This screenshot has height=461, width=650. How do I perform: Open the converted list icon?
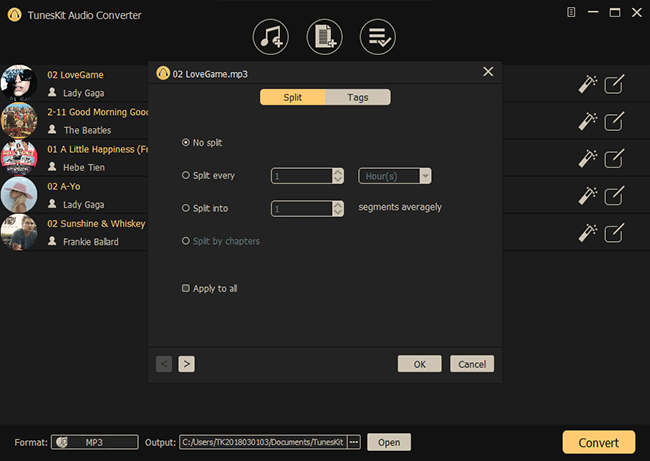pos(378,37)
